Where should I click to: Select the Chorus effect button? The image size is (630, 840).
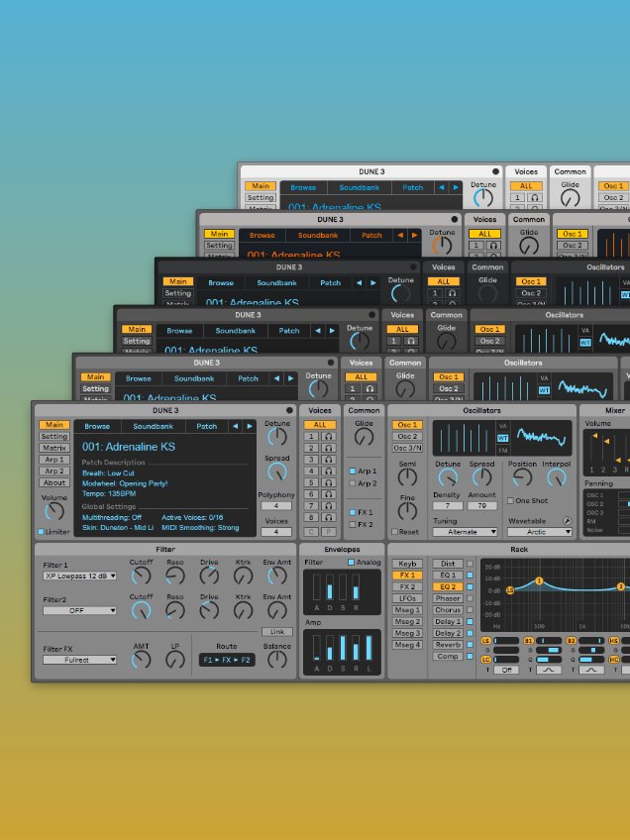coord(448,610)
